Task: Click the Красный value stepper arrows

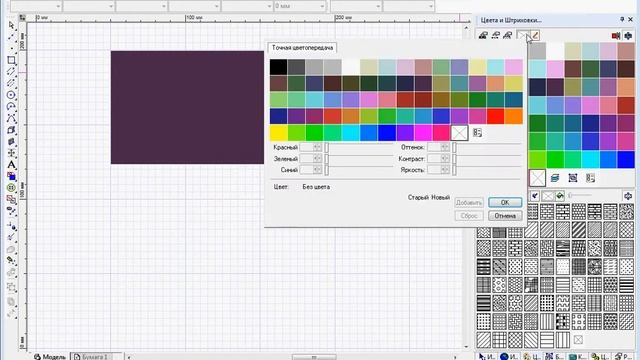Action: (x=317, y=147)
